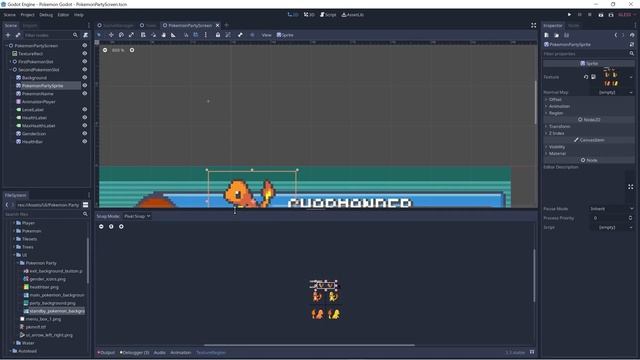Save the current resource in Inspector
This screenshot has width=640, height=360.
coord(567,36)
